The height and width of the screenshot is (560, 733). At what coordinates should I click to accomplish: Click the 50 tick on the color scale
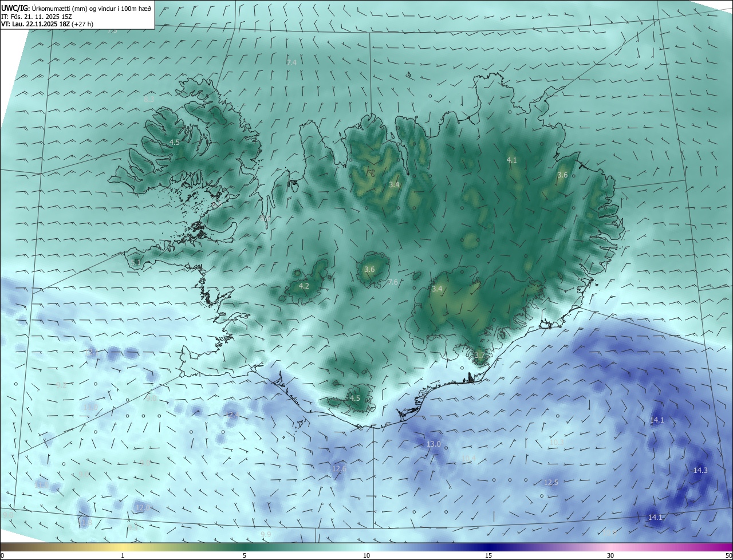tap(729, 555)
